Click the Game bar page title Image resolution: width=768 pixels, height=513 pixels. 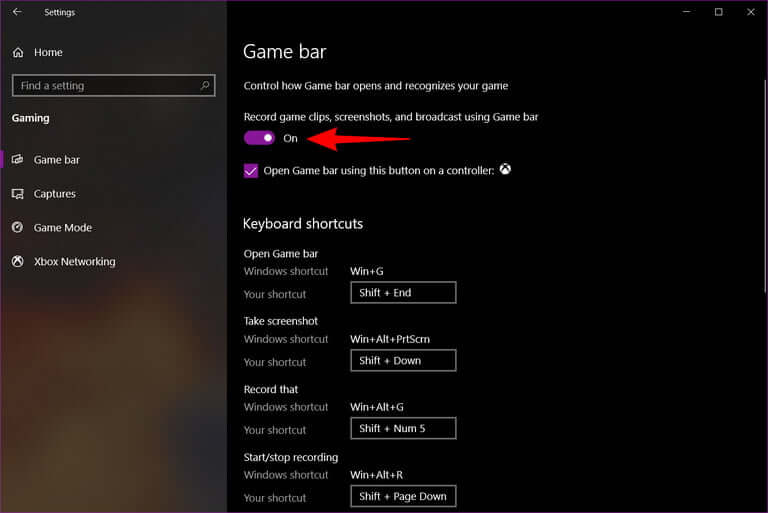[x=285, y=51]
